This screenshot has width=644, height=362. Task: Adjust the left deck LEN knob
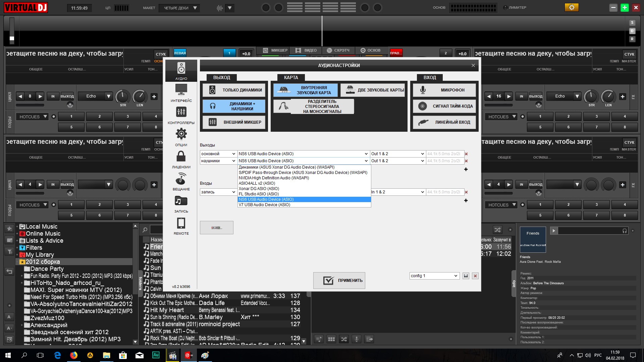point(140,97)
